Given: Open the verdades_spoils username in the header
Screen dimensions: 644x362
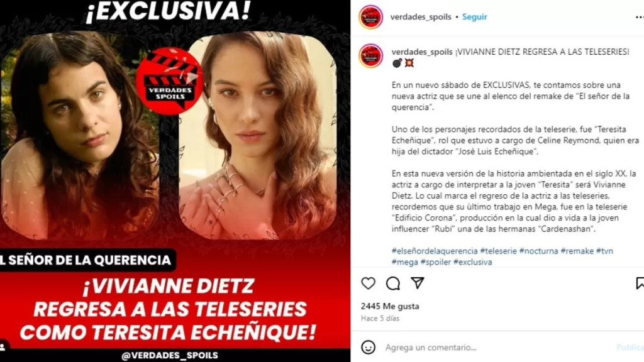Looking at the screenshot, I should point(421,17).
